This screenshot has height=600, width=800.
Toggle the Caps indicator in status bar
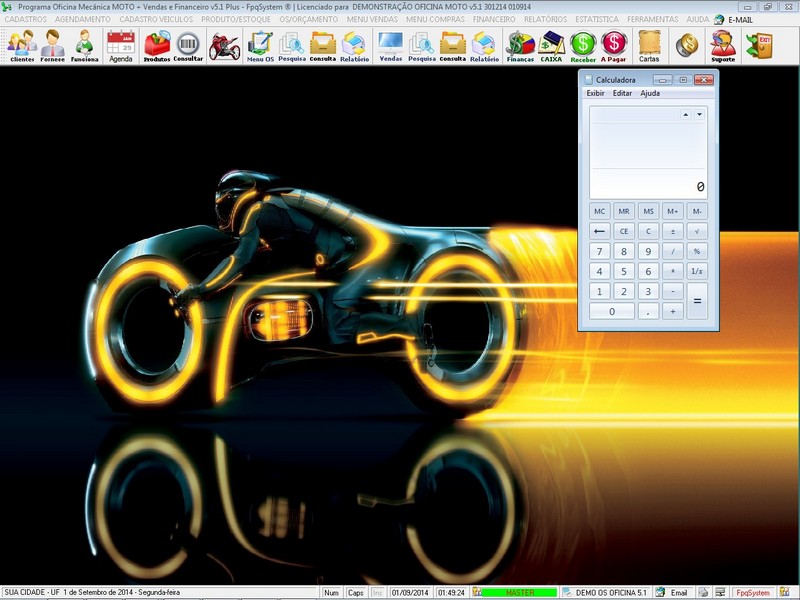(x=356, y=593)
